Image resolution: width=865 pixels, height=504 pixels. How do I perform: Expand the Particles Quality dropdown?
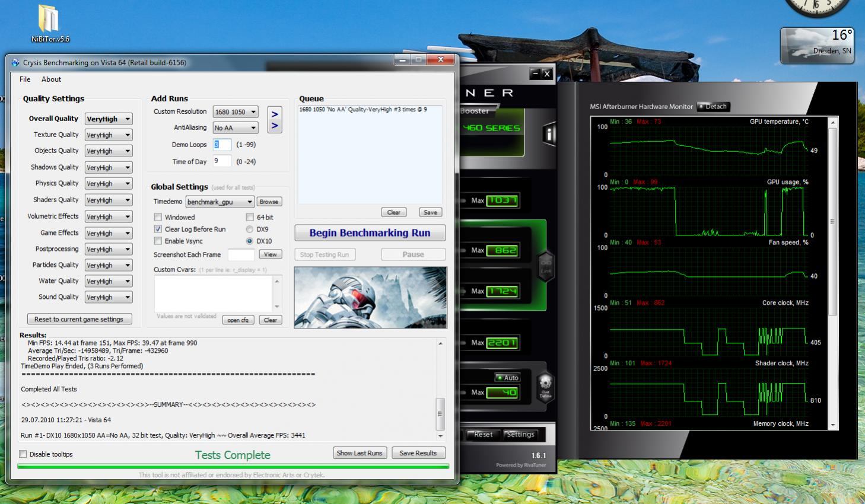(109, 266)
